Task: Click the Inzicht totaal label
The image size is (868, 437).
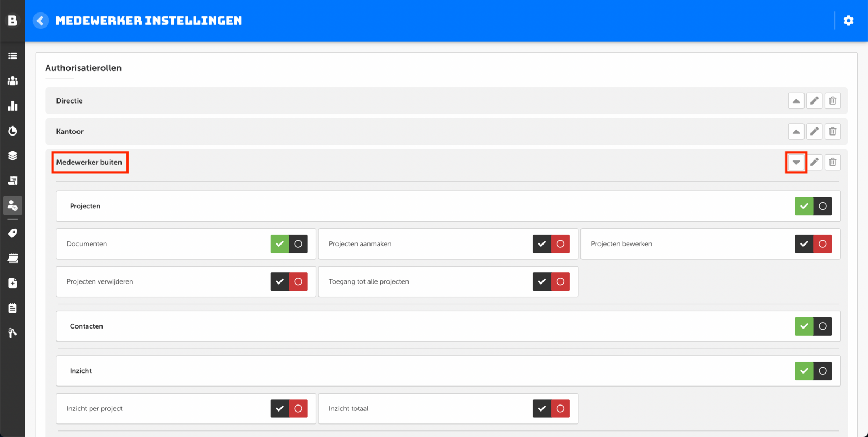Action: coord(349,409)
